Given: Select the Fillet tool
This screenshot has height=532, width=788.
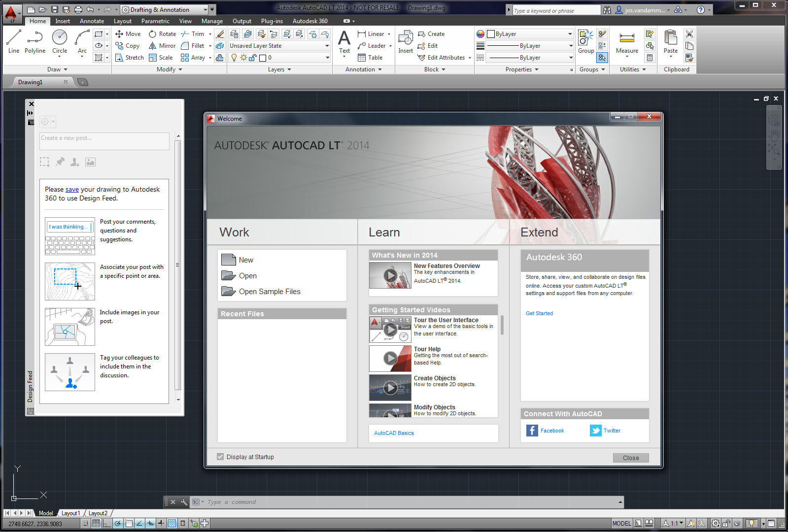Looking at the screenshot, I should (x=193, y=46).
